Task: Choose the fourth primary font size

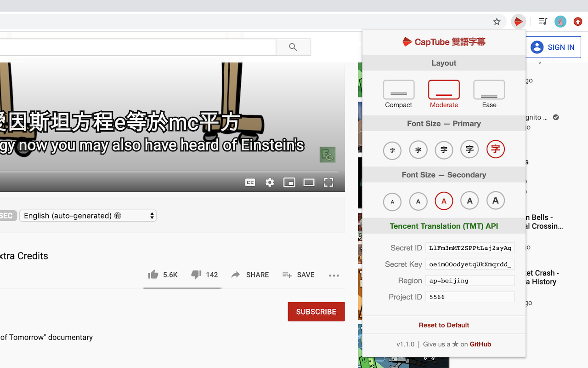Action: [x=469, y=149]
